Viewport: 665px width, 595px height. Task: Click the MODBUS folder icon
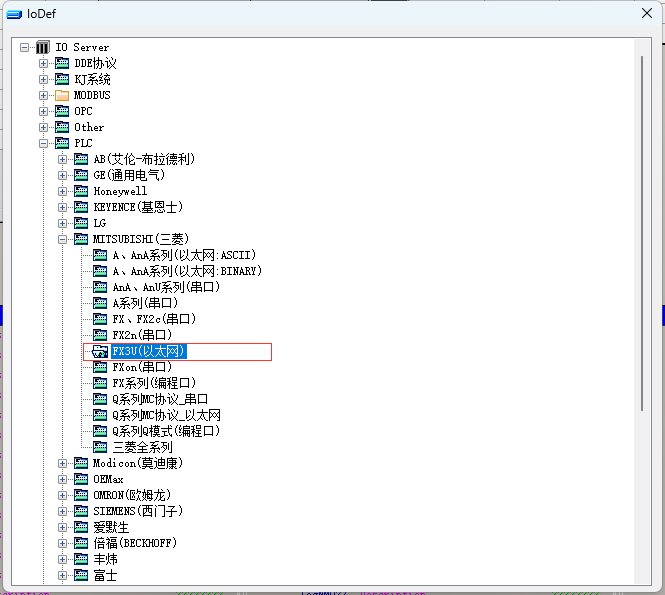click(62, 95)
